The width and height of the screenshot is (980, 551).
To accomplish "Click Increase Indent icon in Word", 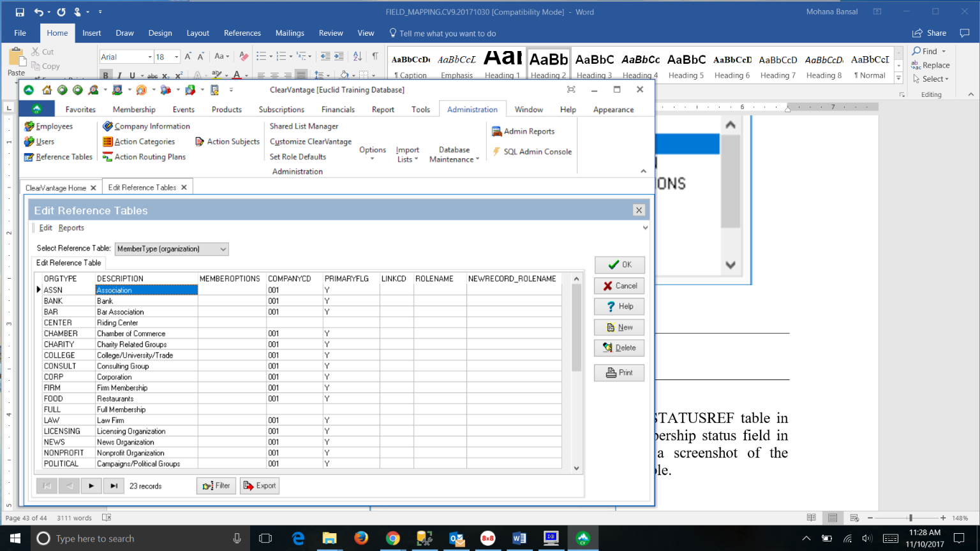I will 339,57.
